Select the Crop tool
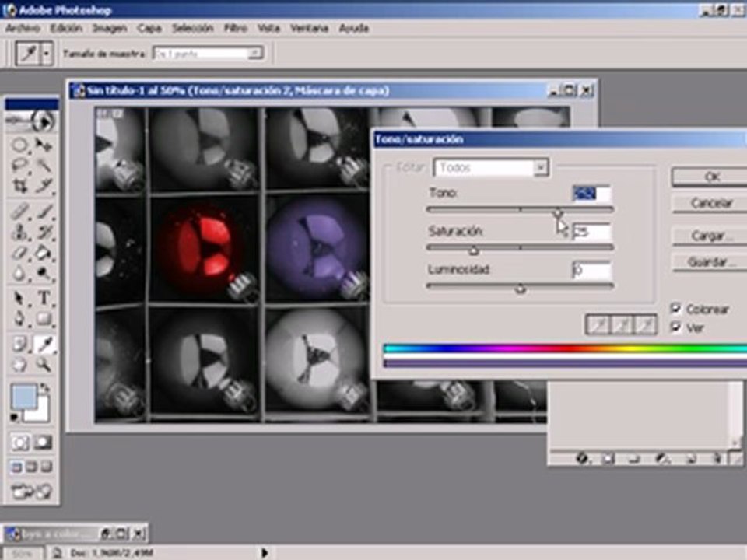This screenshot has height=560, width=747. coord(19,186)
